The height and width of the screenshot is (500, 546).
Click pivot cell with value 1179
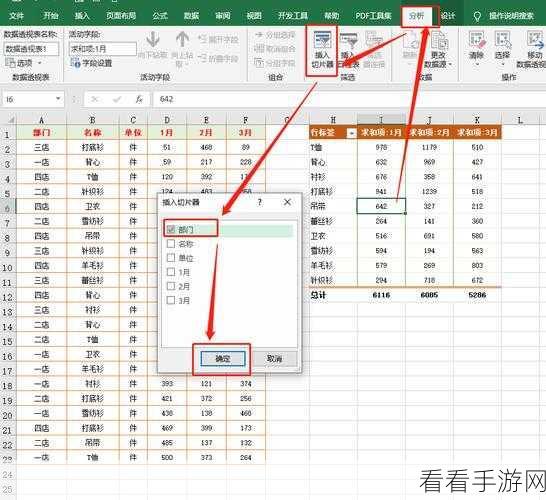coord(429,148)
